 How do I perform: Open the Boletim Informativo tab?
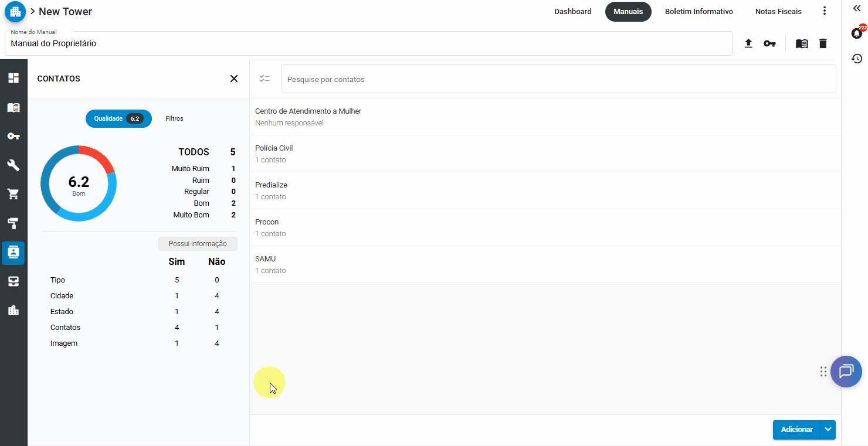tap(699, 12)
